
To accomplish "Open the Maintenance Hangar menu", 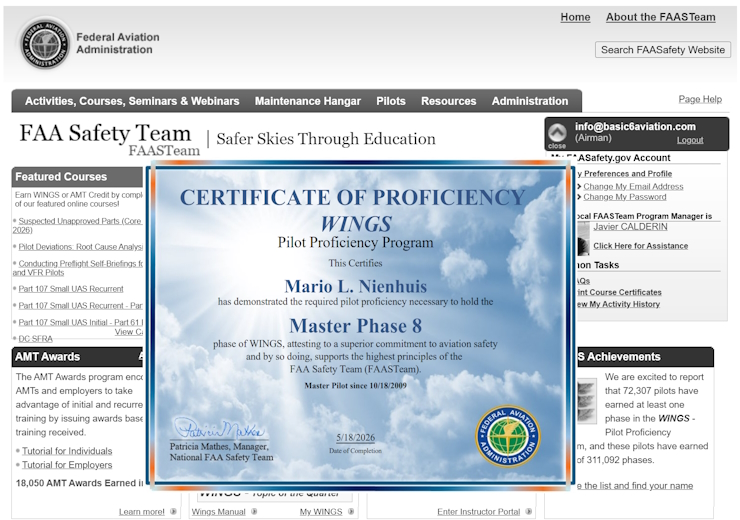I will [308, 101].
